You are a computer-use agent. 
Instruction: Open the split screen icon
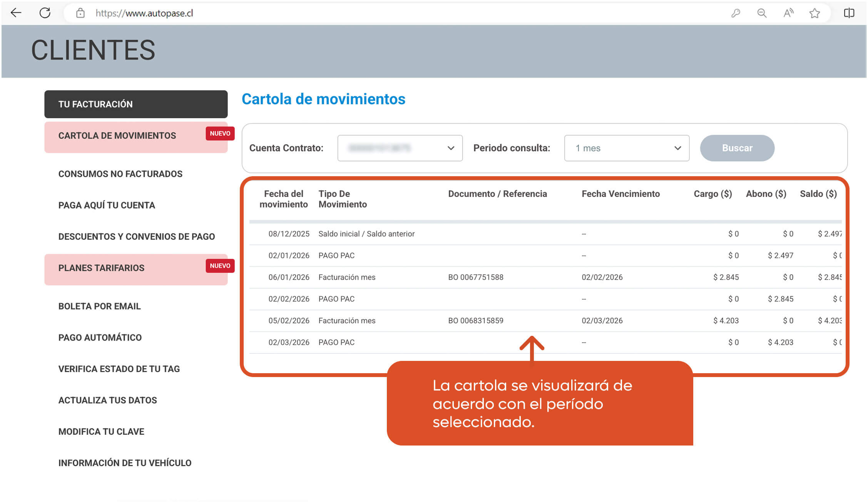click(849, 13)
